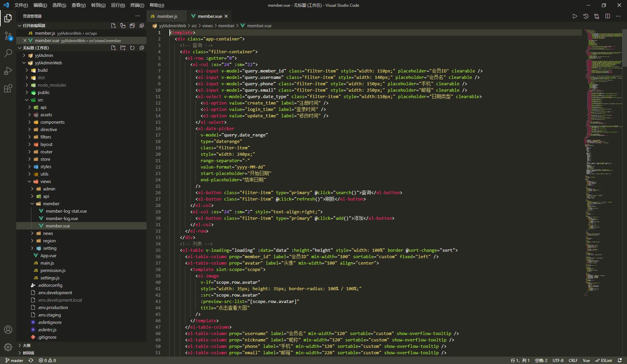Open member-log.vue in the file tree
Image resolution: width=627 pixels, height=364 pixels.
point(62,218)
